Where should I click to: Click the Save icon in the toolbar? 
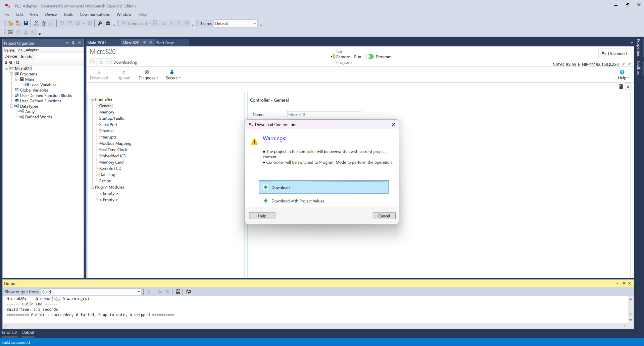tap(26, 23)
